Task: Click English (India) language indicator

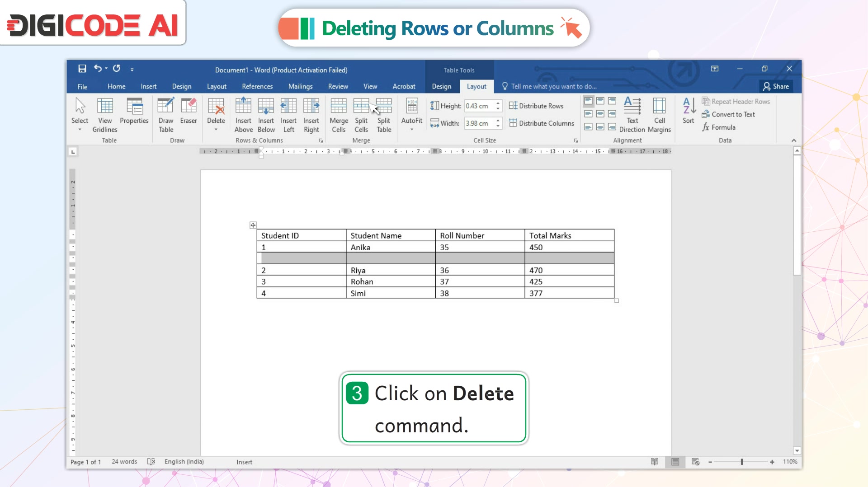Action: click(184, 462)
